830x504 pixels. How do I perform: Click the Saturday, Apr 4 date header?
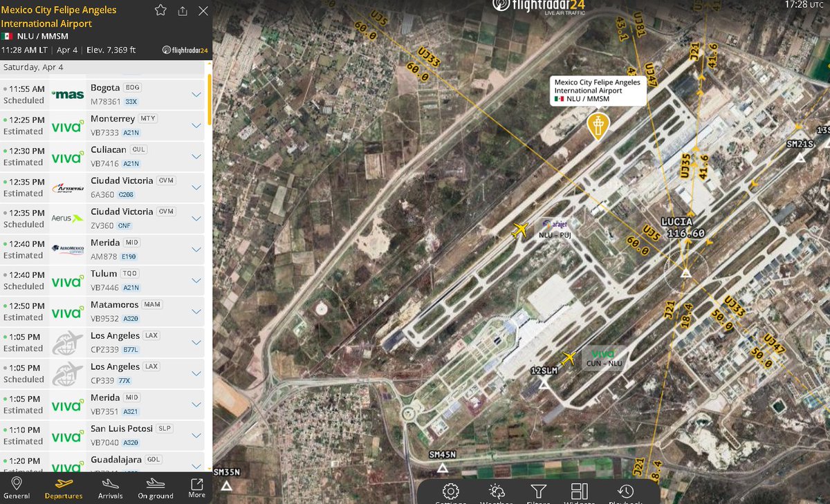click(x=32, y=67)
